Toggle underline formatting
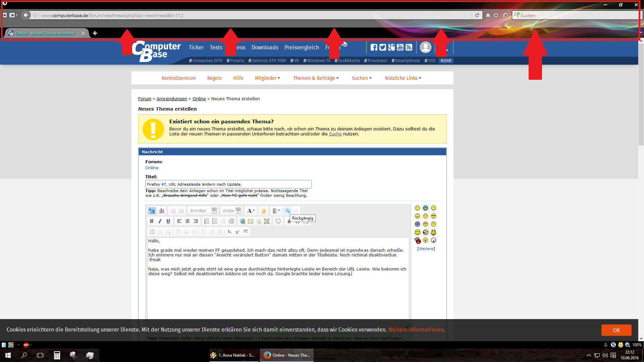Screen dimensions: 644x362 [x=168, y=221]
